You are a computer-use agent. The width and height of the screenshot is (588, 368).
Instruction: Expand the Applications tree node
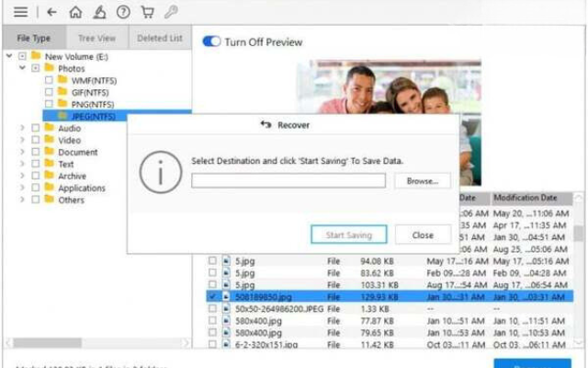tap(22, 188)
